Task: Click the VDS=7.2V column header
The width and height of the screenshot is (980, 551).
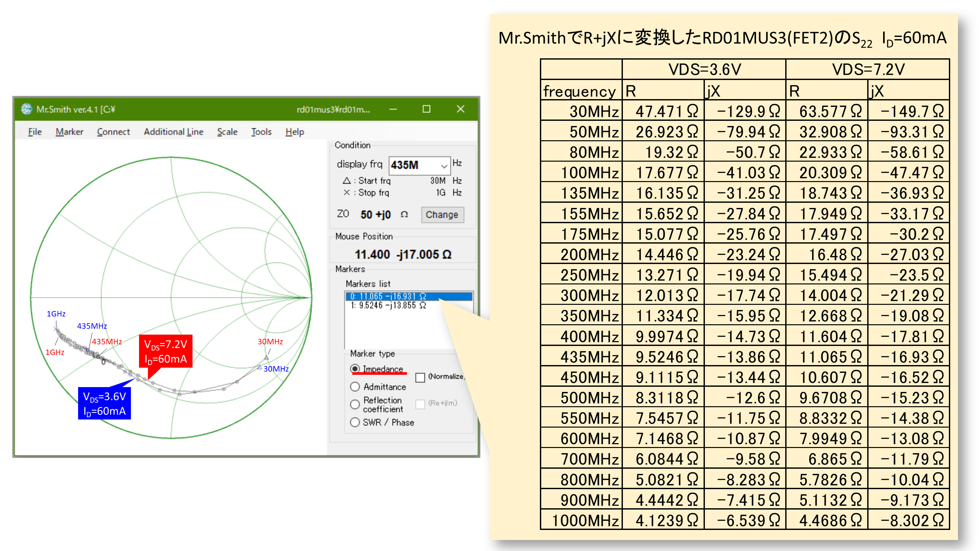Action: click(868, 69)
